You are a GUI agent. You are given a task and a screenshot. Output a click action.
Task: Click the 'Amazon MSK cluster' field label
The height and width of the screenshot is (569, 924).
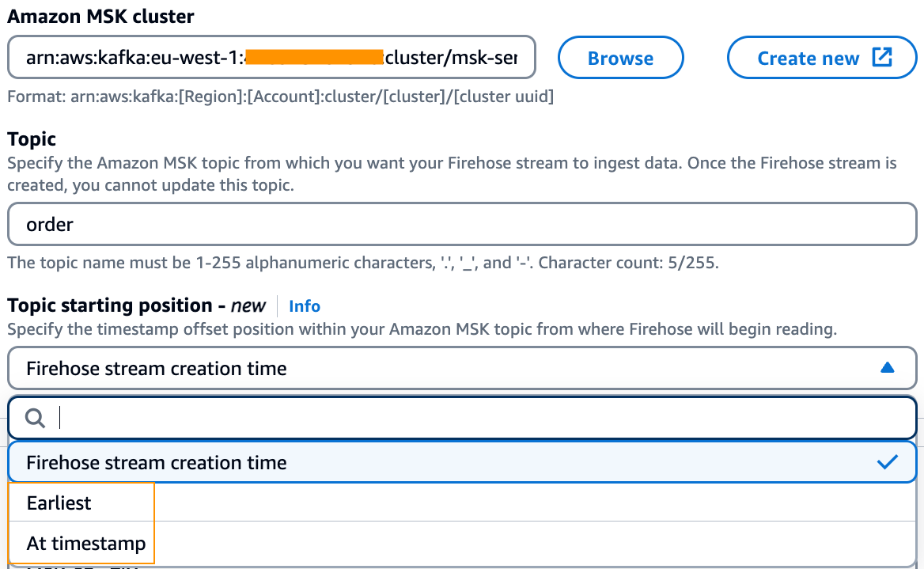tap(100, 17)
